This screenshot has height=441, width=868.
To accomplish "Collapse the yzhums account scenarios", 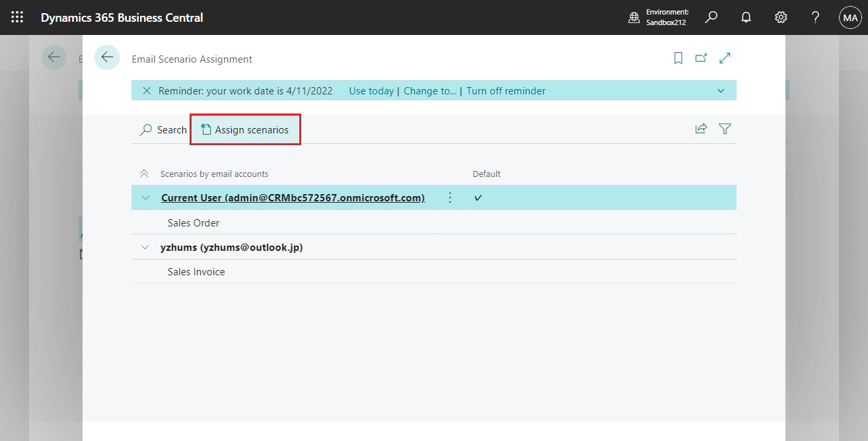I will 145,247.
